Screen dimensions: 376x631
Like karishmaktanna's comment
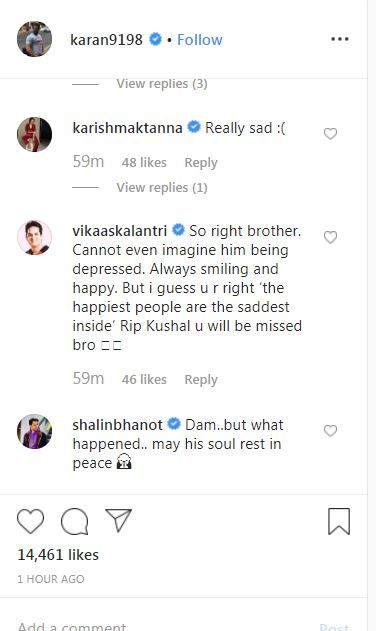point(330,134)
